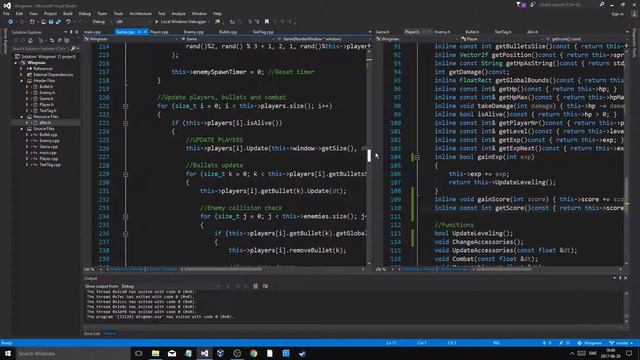Switch to the Player.cpp tab
640x360 pixels.
(x=159, y=32)
